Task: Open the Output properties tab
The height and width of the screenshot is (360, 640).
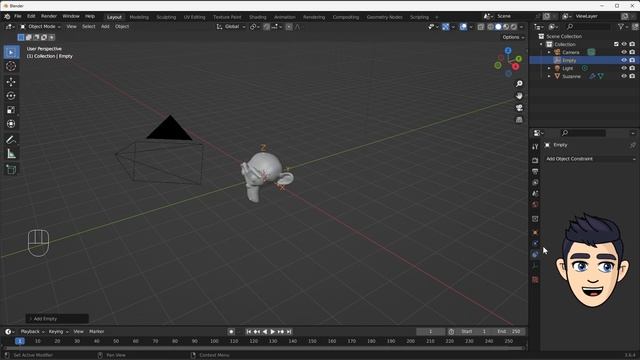Action: click(535, 171)
